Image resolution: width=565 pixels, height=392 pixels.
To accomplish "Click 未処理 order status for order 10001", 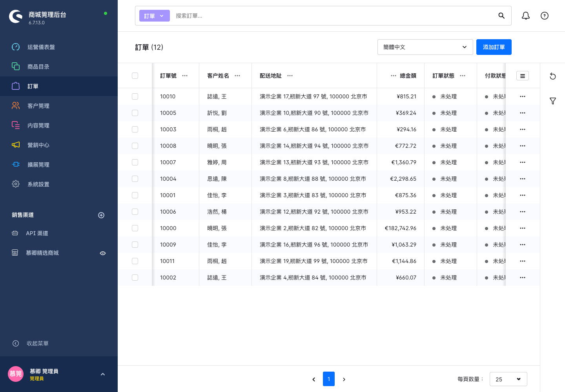I will click(448, 195).
